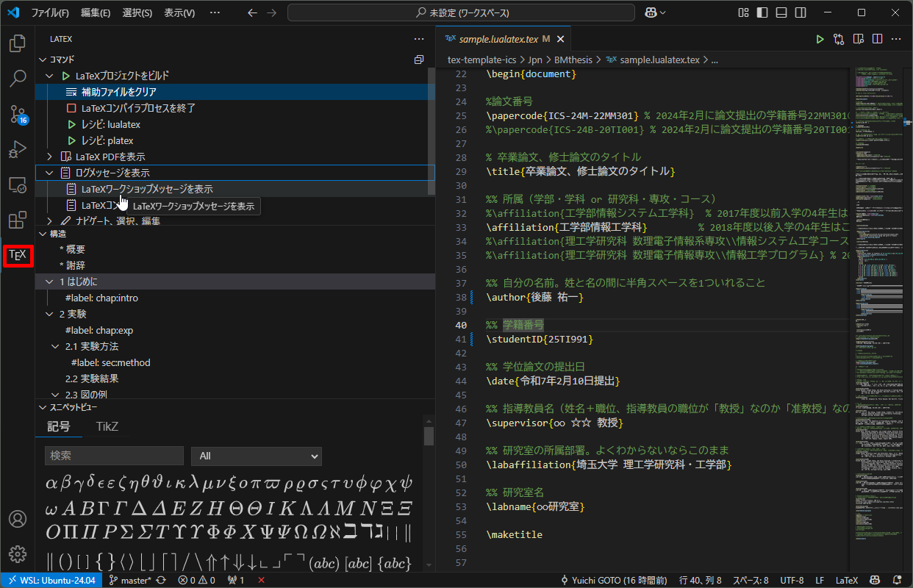Build LaTeX project with green play icon
Image resolution: width=913 pixels, height=588 pixels.
tap(820, 39)
